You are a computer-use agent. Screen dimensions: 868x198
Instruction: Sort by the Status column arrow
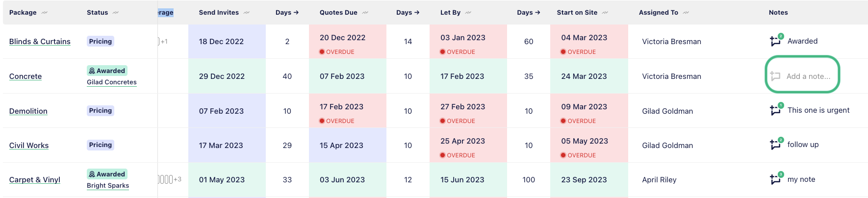pyautogui.click(x=116, y=13)
